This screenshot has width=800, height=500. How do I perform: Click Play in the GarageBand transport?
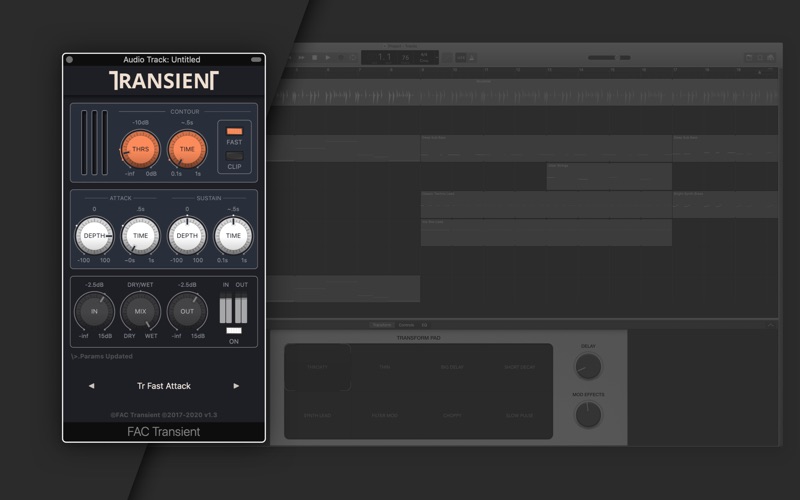(x=328, y=58)
